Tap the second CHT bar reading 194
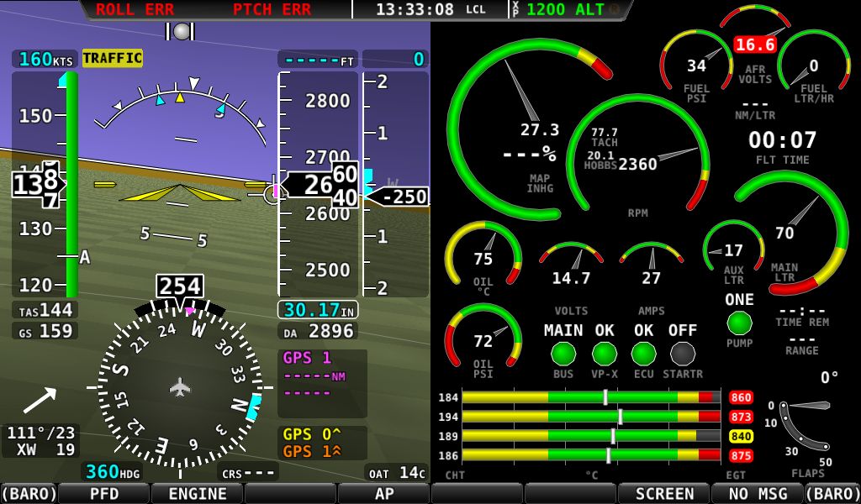Viewport: 861px width, 504px height. click(591, 417)
